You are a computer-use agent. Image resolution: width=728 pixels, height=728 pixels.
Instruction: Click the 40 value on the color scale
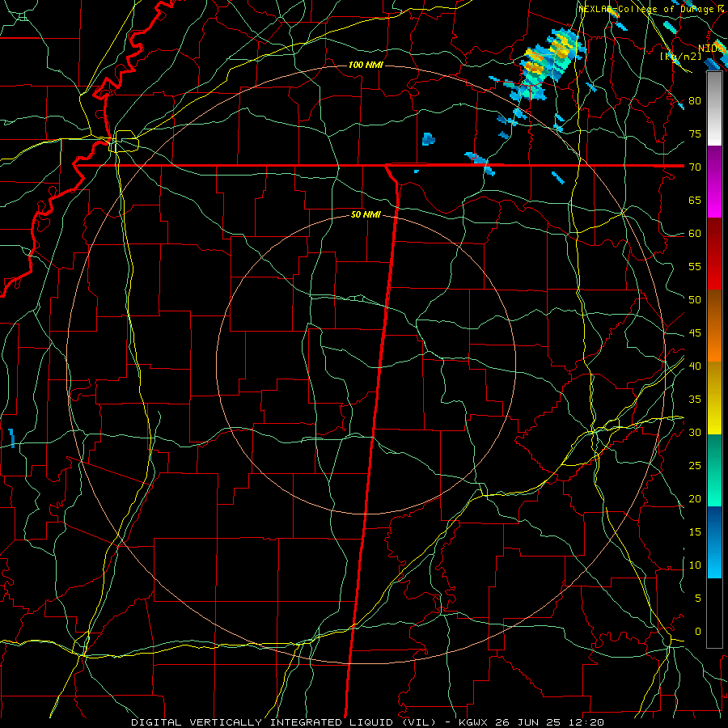coord(695,366)
